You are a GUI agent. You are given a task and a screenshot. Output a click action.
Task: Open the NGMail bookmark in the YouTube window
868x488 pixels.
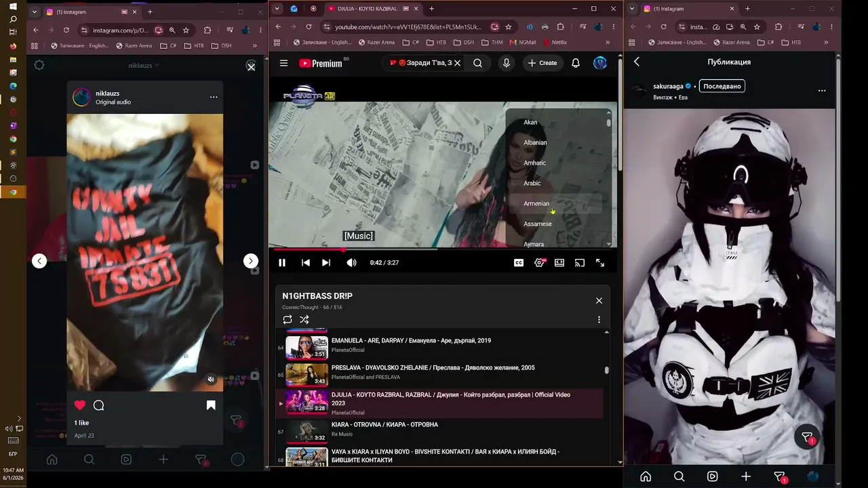(x=522, y=42)
